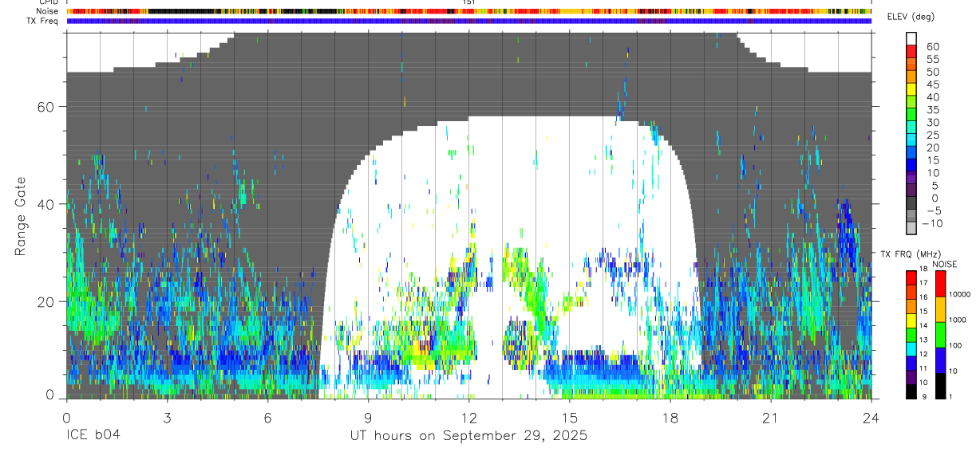This screenshot has height=452, width=980.
Task: Click the CPID label at the top left
Action: point(48,2)
